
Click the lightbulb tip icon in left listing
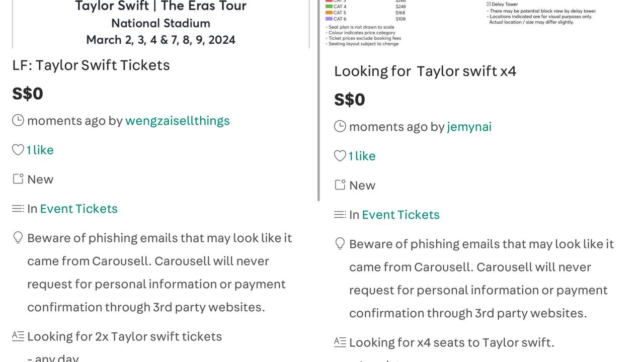click(x=18, y=238)
